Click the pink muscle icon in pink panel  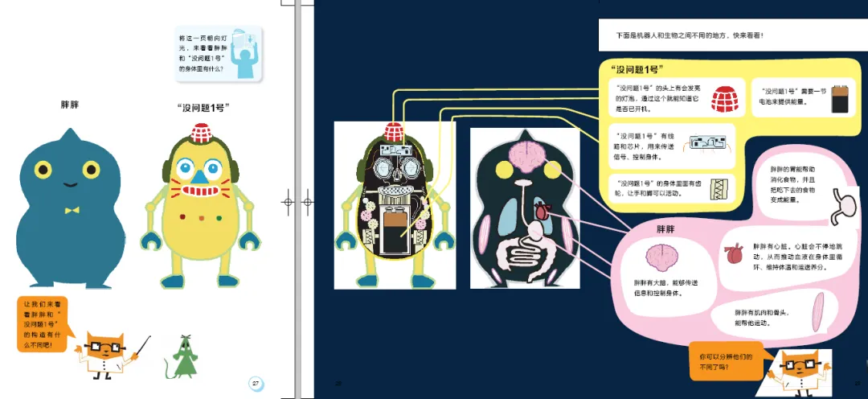click(x=819, y=312)
